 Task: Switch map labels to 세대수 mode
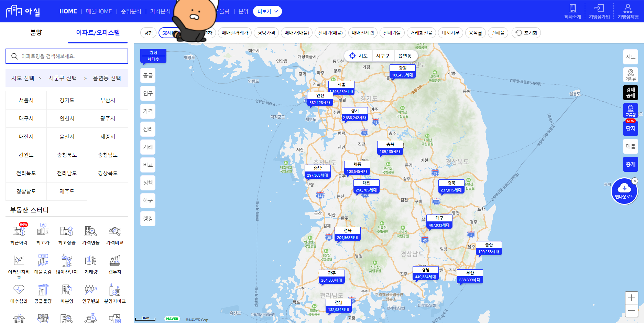point(153,59)
